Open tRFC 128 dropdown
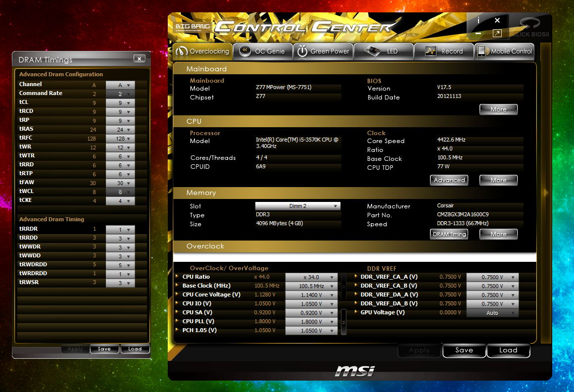 120,139
